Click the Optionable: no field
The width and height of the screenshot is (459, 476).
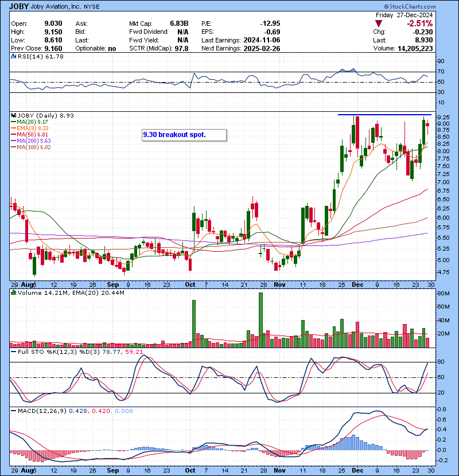(x=96, y=49)
